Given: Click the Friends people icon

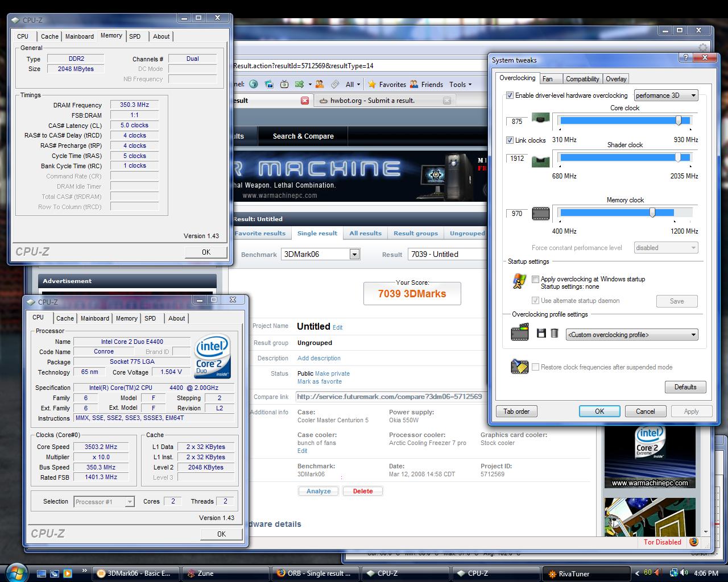Looking at the screenshot, I should (x=414, y=84).
